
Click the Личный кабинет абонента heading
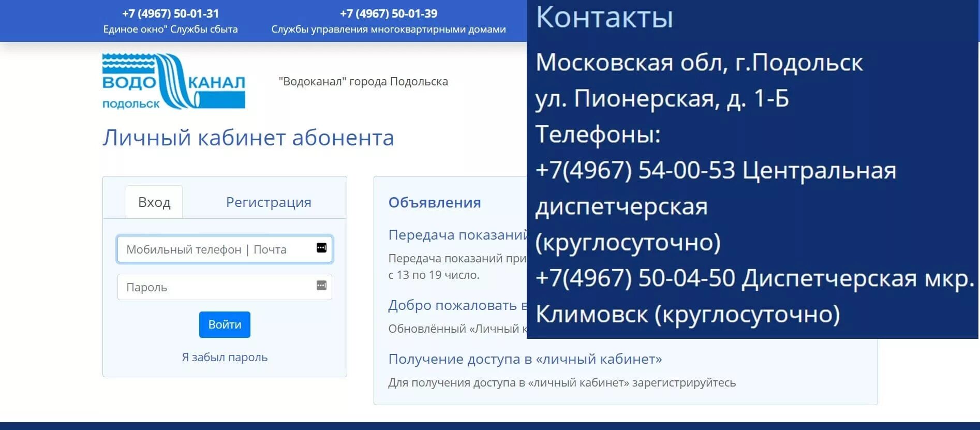click(248, 138)
